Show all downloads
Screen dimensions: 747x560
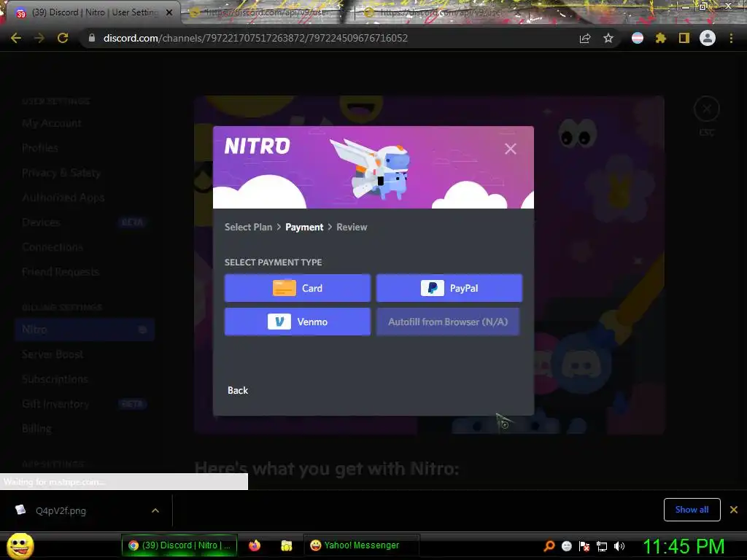(692, 510)
